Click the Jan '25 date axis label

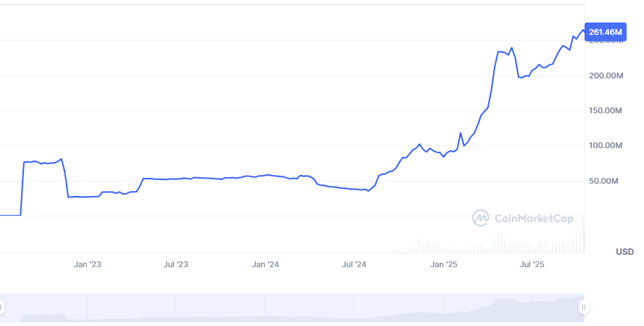click(443, 265)
